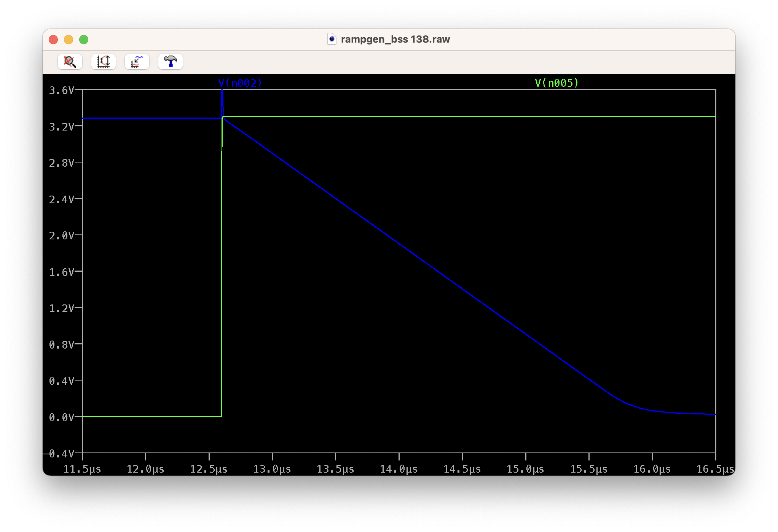Image resolution: width=778 pixels, height=532 pixels.
Task: Click the 11.5µs horizontal axis label
Action: click(82, 469)
